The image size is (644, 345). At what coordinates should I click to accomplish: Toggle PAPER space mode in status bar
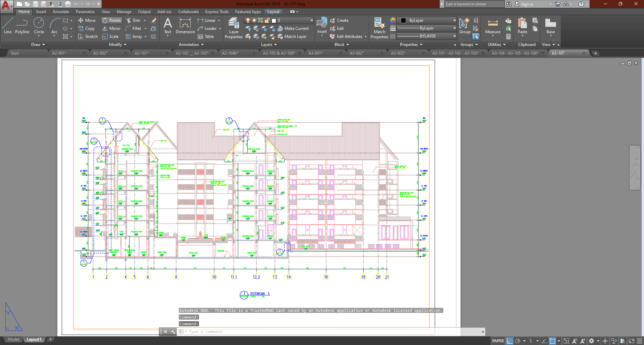point(498,341)
